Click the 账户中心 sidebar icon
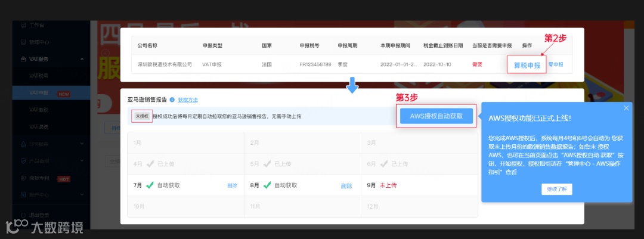 [23, 195]
